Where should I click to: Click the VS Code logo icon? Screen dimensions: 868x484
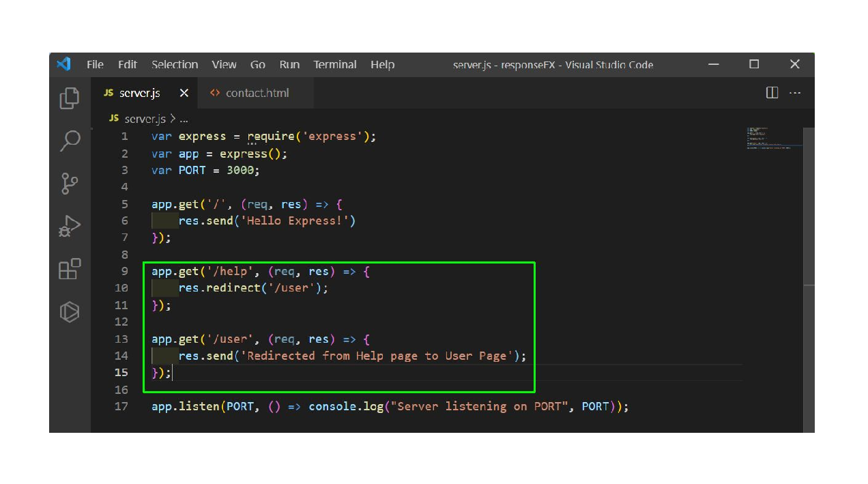point(63,64)
